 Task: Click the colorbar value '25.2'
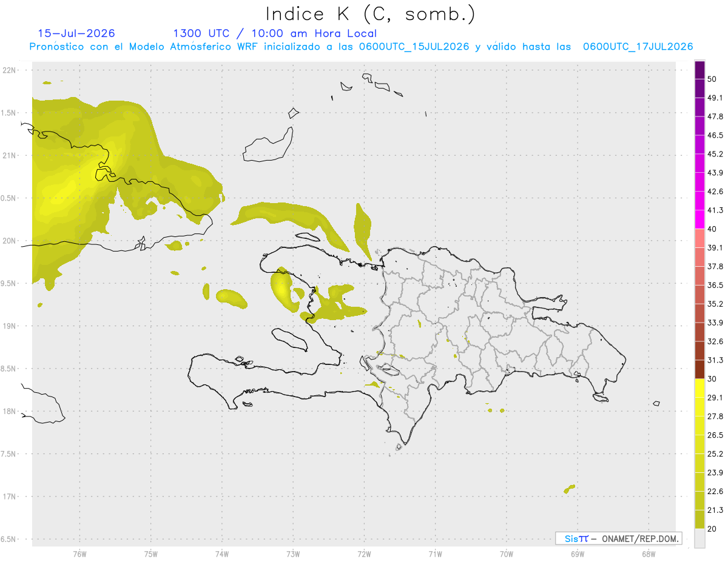pyautogui.click(x=715, y=454)
